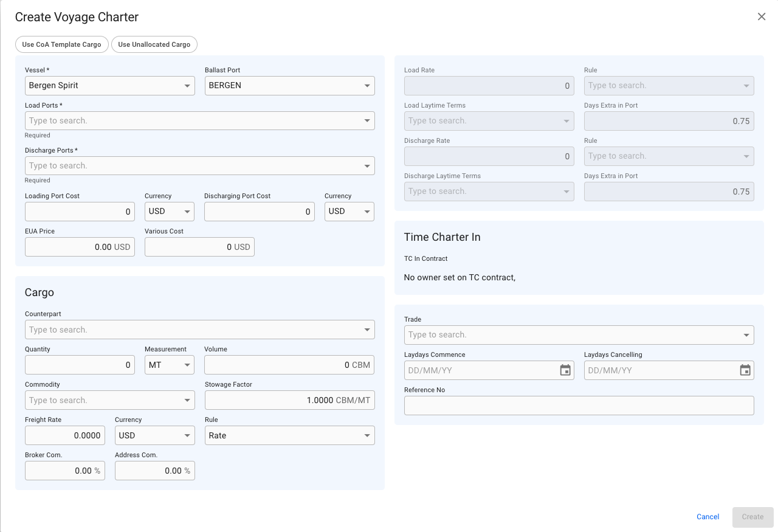Open Laydays Commence calendar picker

coord(565,370)
